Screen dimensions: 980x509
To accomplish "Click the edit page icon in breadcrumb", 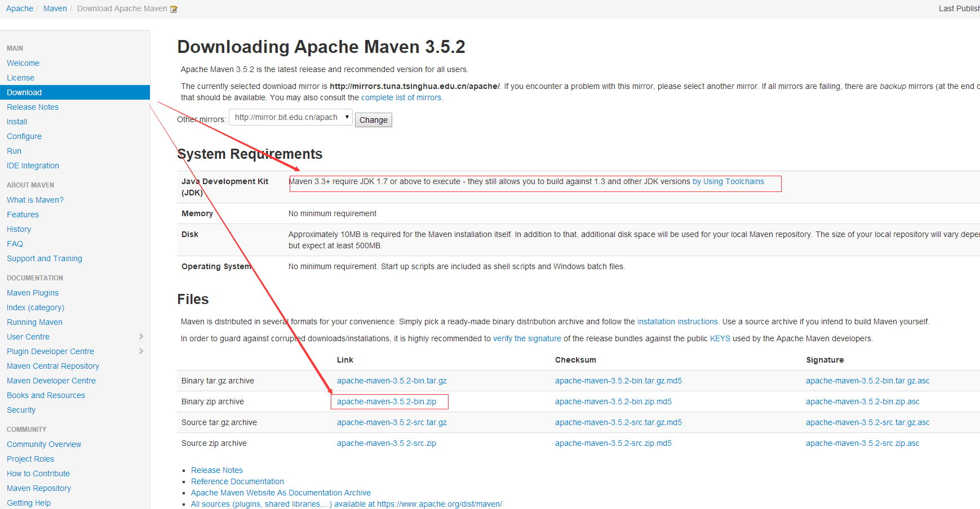I will [x=174, y=9].
